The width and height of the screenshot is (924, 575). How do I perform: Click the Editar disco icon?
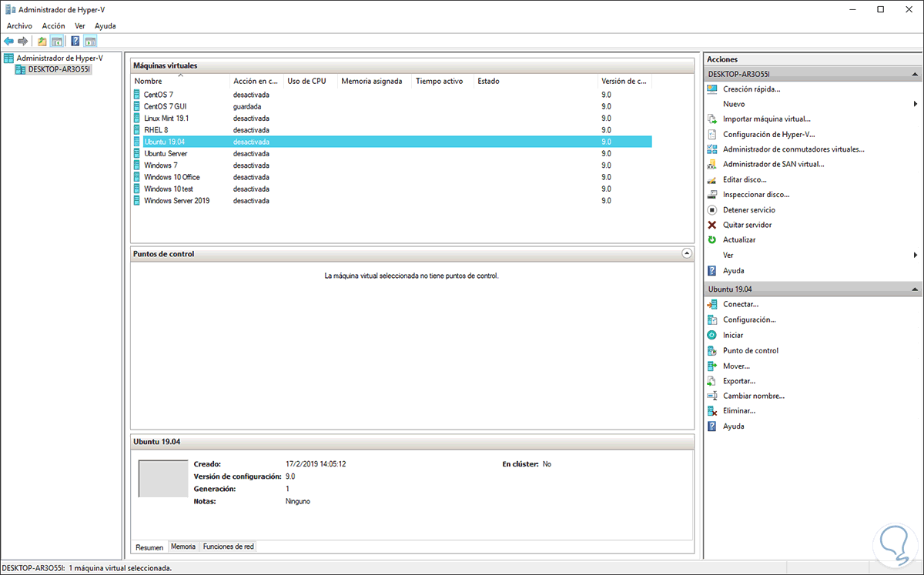coord(712,179)
